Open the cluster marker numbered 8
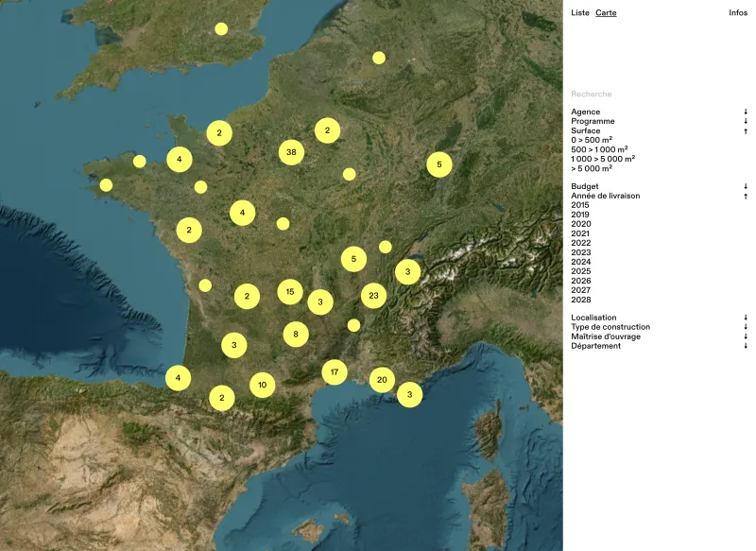The image size is (756, 551). click(296, 334)
